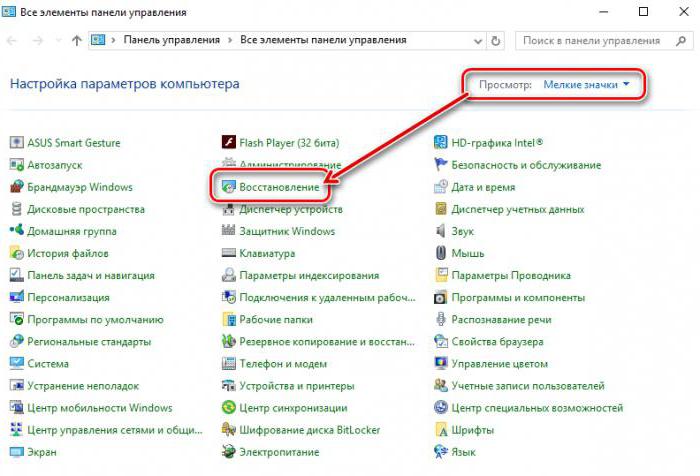Open the Брандмауэр Windows firewall icon

pos(17,187)
